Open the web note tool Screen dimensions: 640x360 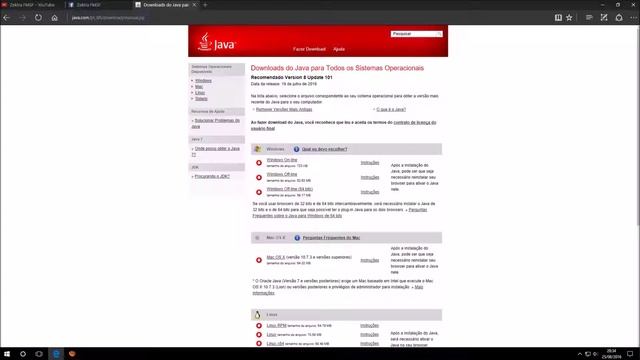tap(604, 18)
